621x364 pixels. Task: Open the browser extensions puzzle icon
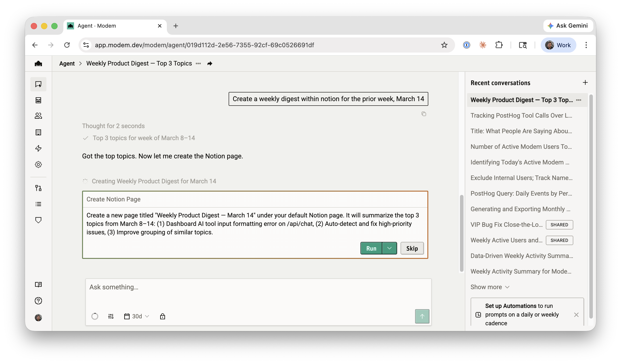(x=499, y=45)
